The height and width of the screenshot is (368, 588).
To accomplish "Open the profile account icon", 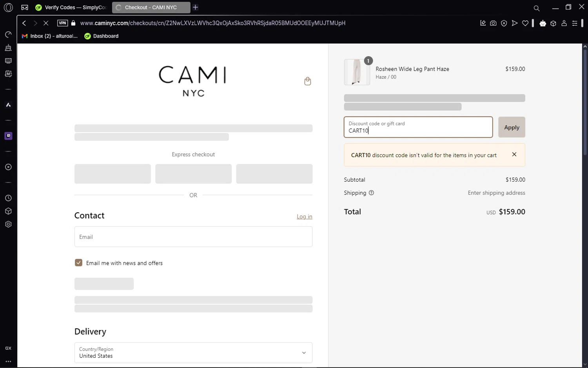I will point(564,23).
